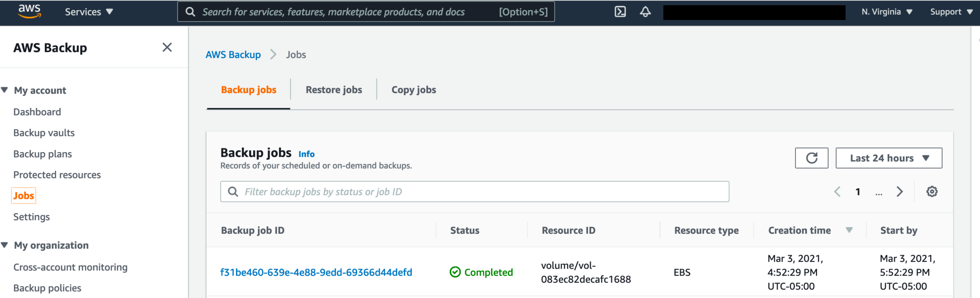Image resolution: width=980 pixels, height=298 pixels.
Task: Refresh the backup jobs list
Action: (x=811, y=158)
